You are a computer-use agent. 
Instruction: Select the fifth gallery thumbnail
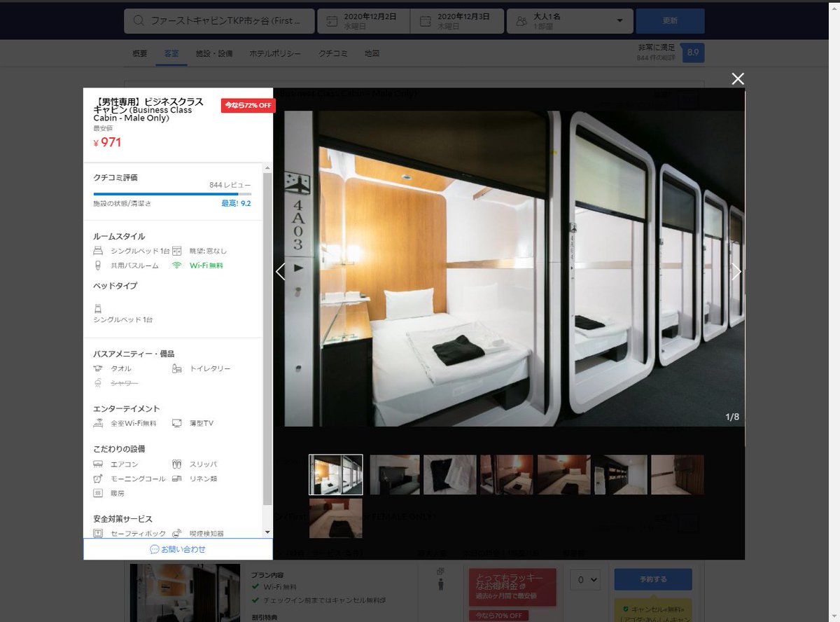coord(564,475)
